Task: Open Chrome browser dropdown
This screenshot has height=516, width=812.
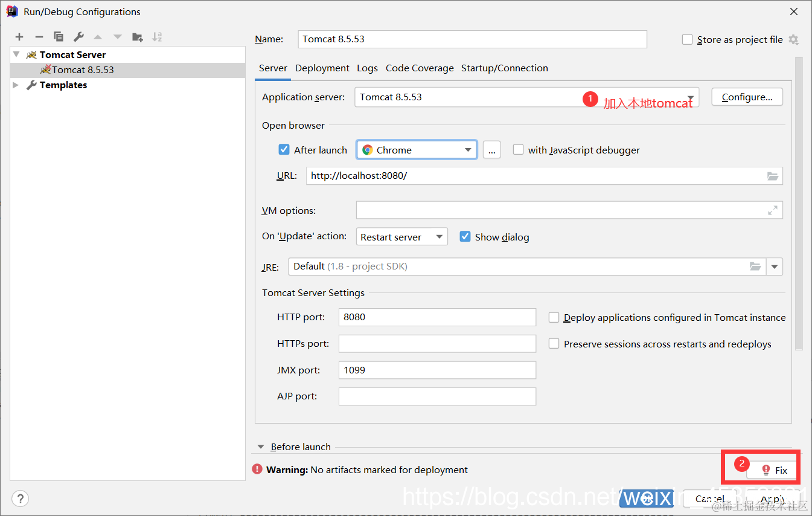Action: click(x=417, y=150)
